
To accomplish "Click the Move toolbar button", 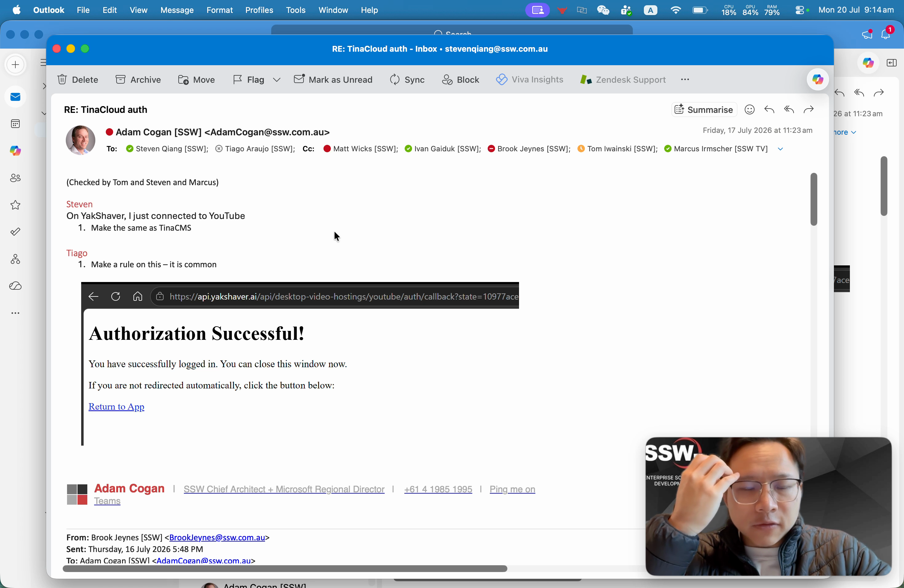I will 197,80.
